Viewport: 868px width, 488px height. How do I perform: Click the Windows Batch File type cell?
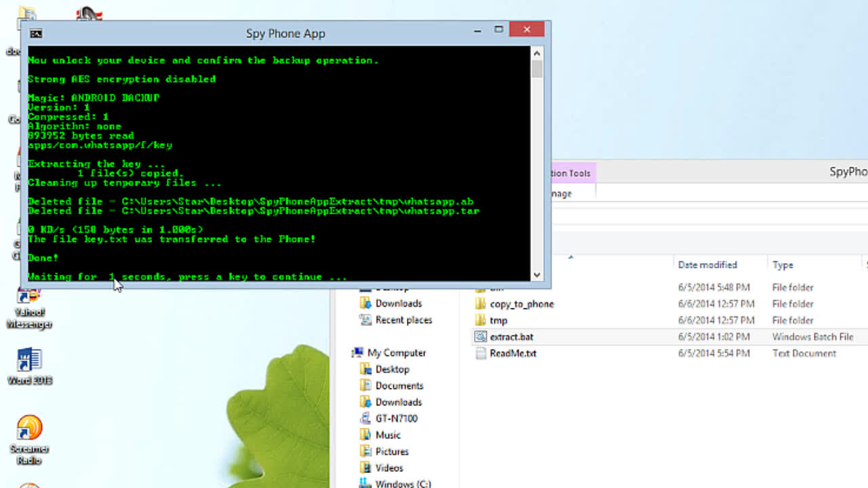pyautogui.click(x=812, y=337)
